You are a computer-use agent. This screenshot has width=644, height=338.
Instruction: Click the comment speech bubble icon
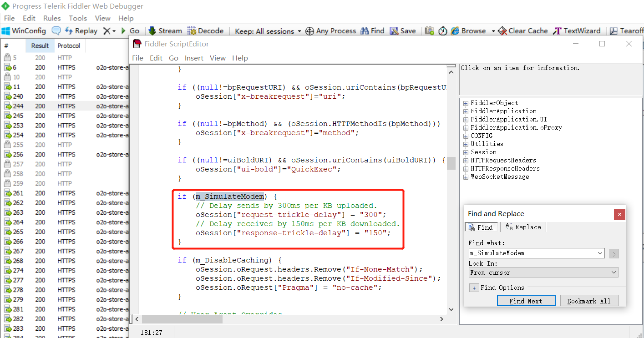(56, 31)
